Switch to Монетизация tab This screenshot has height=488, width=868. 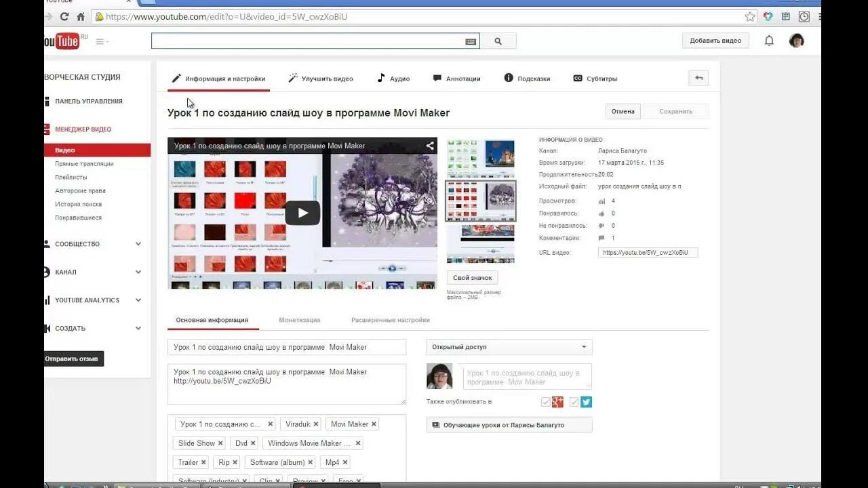(300, 320)
